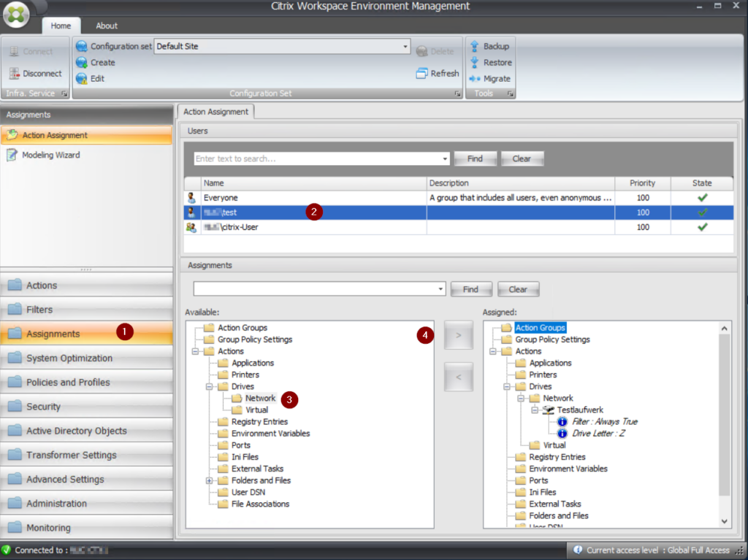Collapse the Drives node in Assigned tree

click(x=507, y=387)
